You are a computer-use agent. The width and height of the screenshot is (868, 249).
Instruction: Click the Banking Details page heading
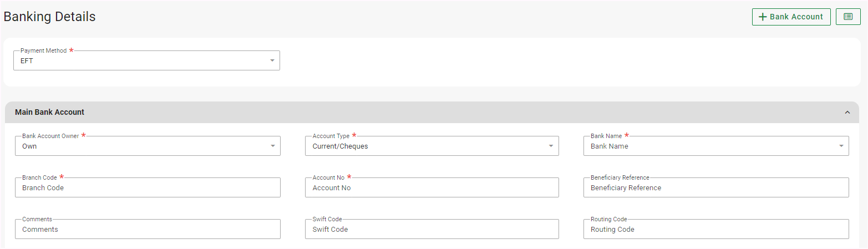pyautogui.click(x=50, y=17)
